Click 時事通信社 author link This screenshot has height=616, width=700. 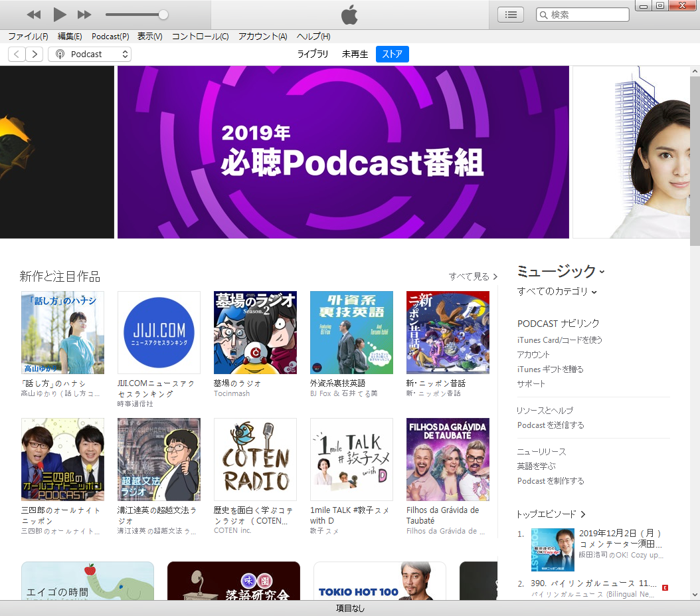tap(135, 404)
